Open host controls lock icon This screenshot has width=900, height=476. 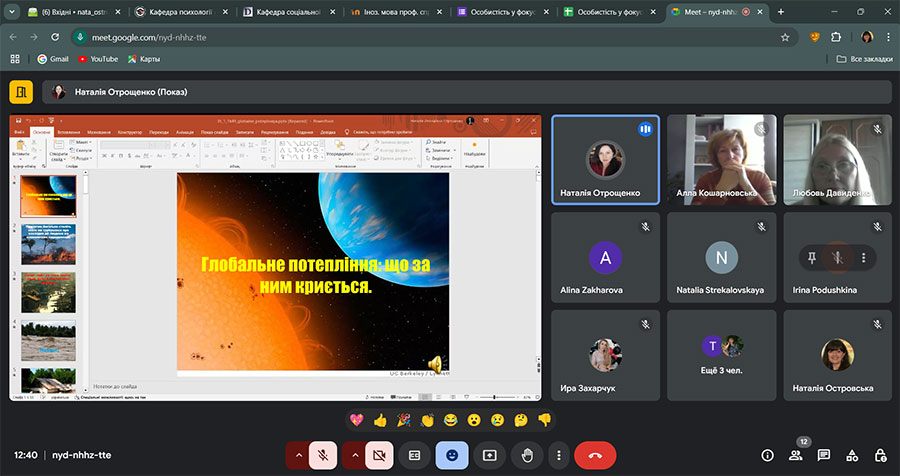(880, 454)
